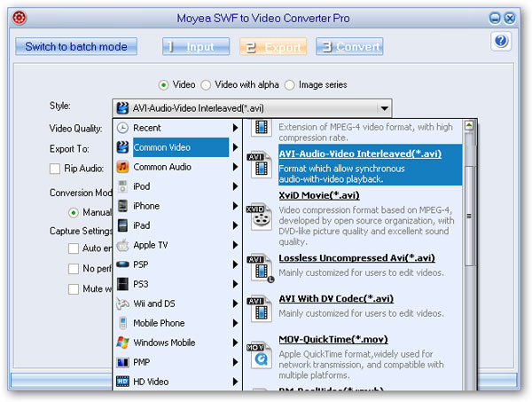Image resolution: width=532 pixels, height=402 pixels.
Task: Open the PMP category
Action: tap(177, 362)
